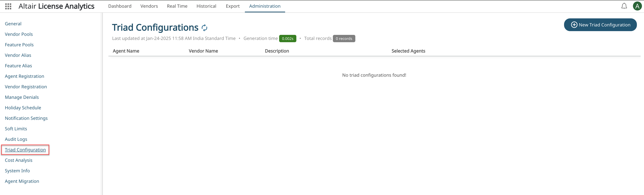View System Info
Image resolution: width=644 pixels, height=195 pixels.
(17, 171)
